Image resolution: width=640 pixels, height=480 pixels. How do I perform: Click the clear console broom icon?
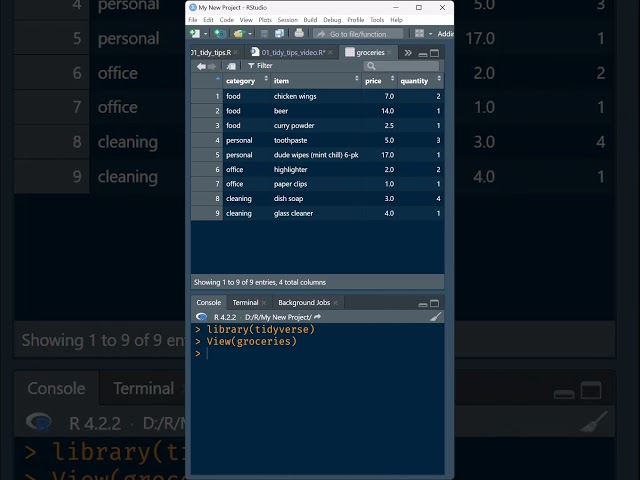click(436, 316)
